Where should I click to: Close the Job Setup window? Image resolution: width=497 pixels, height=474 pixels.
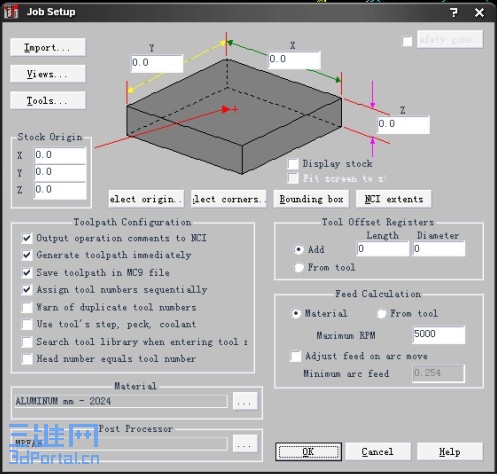pyautogui.click(x=479, y=12)
